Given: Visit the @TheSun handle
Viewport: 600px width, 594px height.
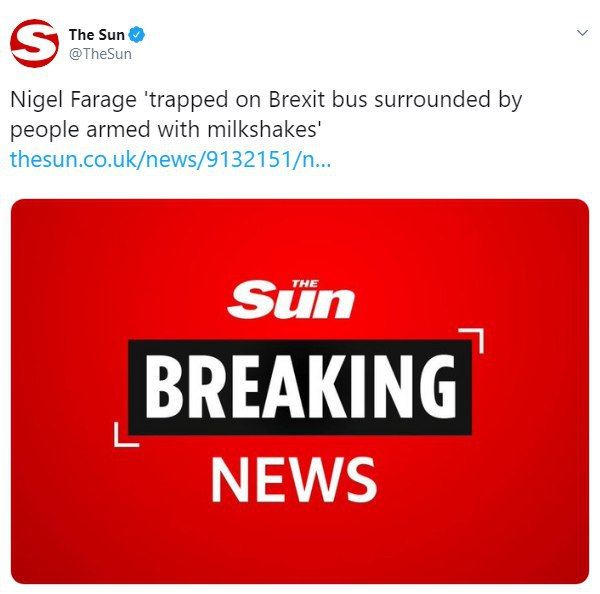Looking at the screenshot, I should (100, 54).
